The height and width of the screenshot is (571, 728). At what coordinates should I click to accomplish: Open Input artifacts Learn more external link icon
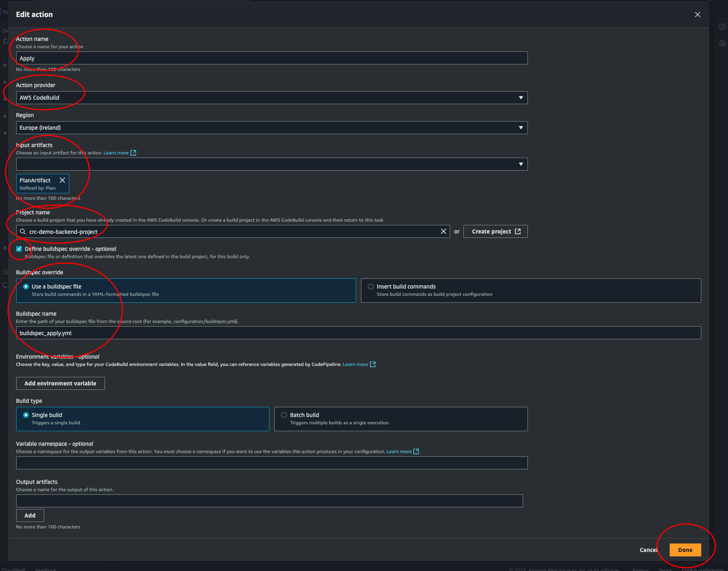(x=133, y=153)
